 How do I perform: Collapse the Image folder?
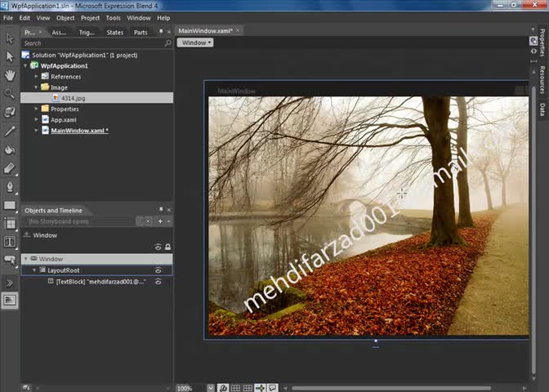tap(36, 87)
